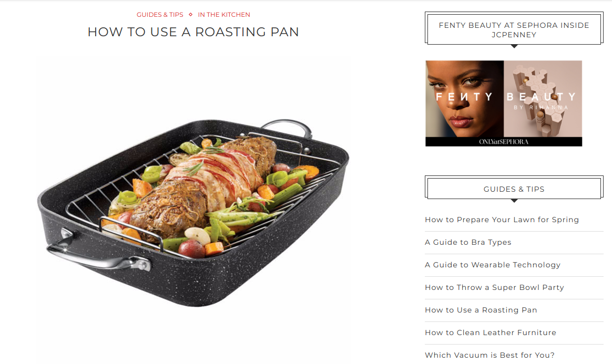
Task: Click the Fenty product display image half
Action: (x=543, y=99)
